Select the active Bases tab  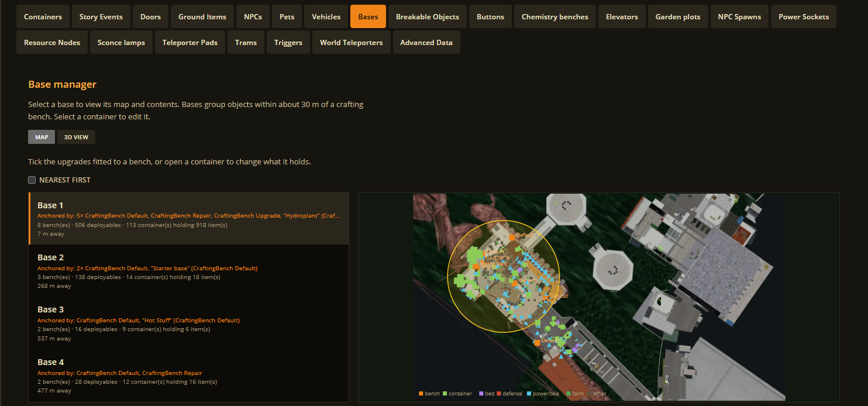(368, 17)
